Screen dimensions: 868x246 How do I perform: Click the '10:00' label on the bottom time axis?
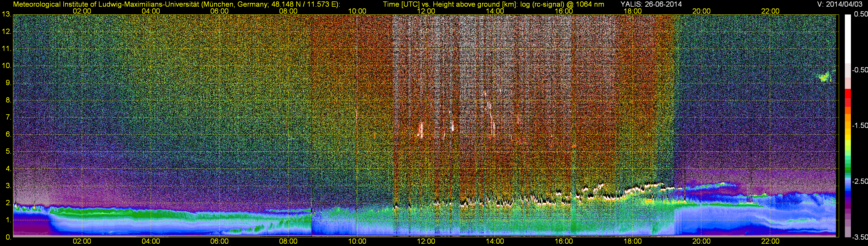pyautogui.click(x=357, y=241)
